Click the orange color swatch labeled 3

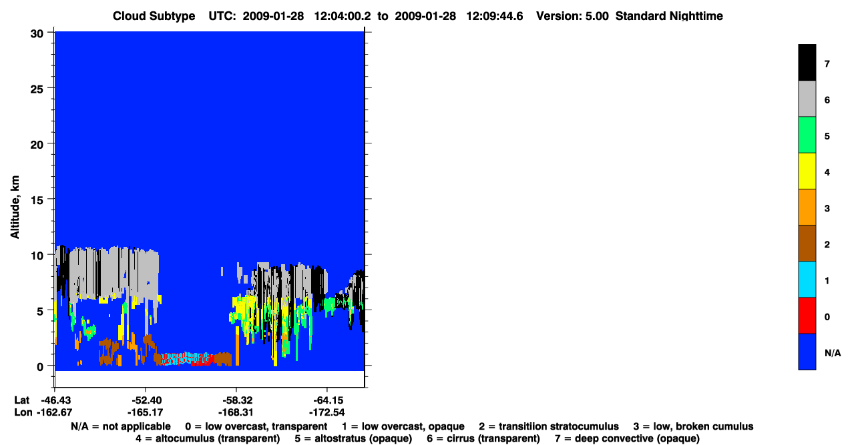coord(807,207)
